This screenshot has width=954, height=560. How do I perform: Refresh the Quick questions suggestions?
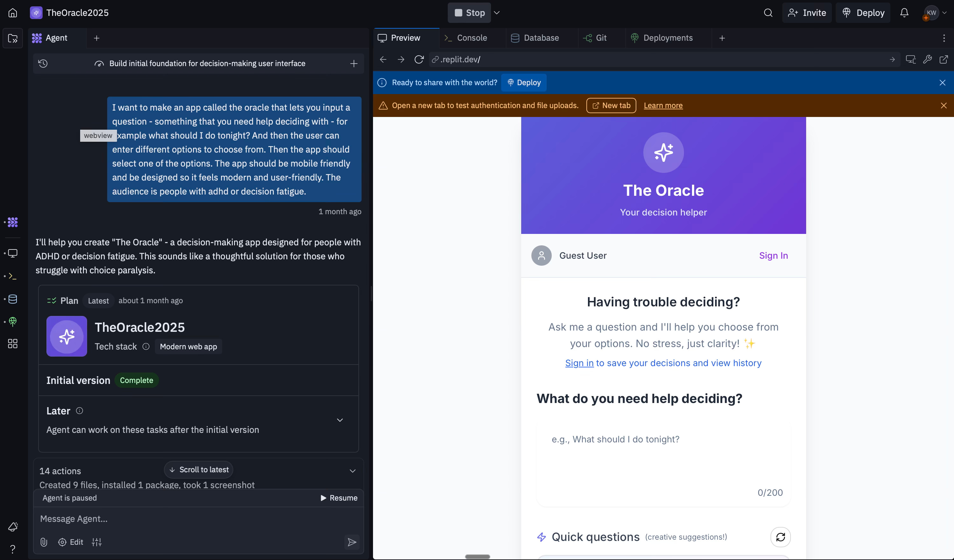[780, 536]
